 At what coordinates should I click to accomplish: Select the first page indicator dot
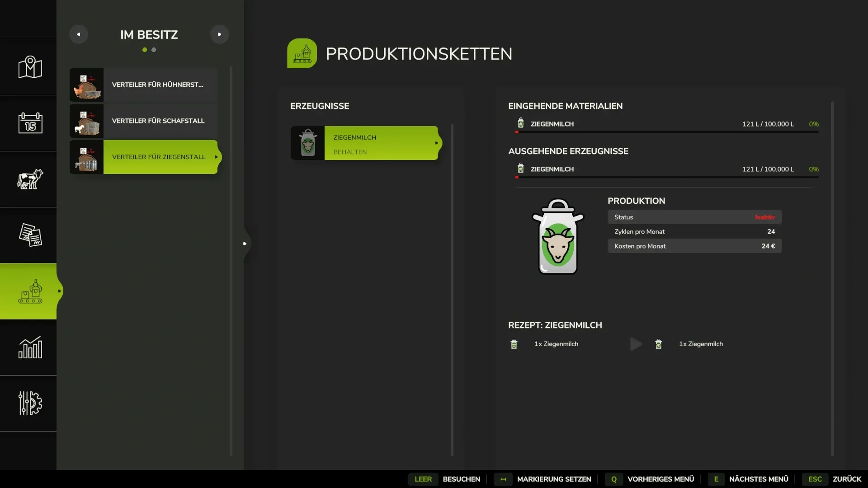click(145, 50)
